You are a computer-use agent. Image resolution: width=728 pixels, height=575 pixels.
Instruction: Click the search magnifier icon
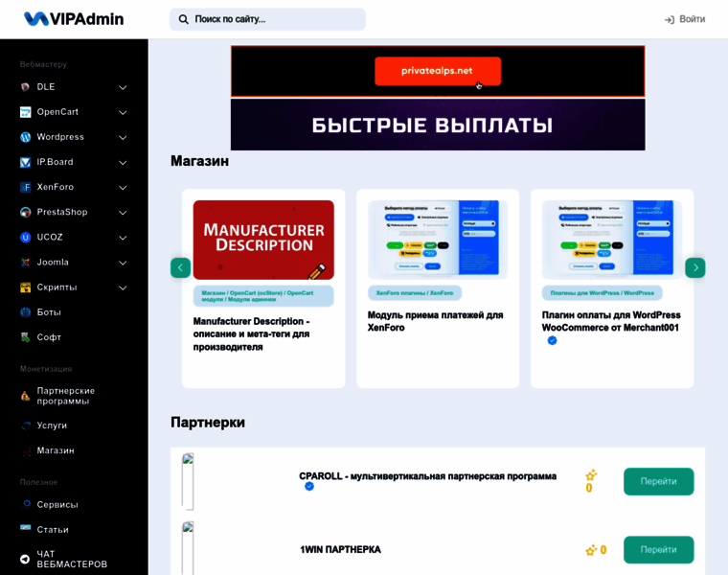[184, 19]
